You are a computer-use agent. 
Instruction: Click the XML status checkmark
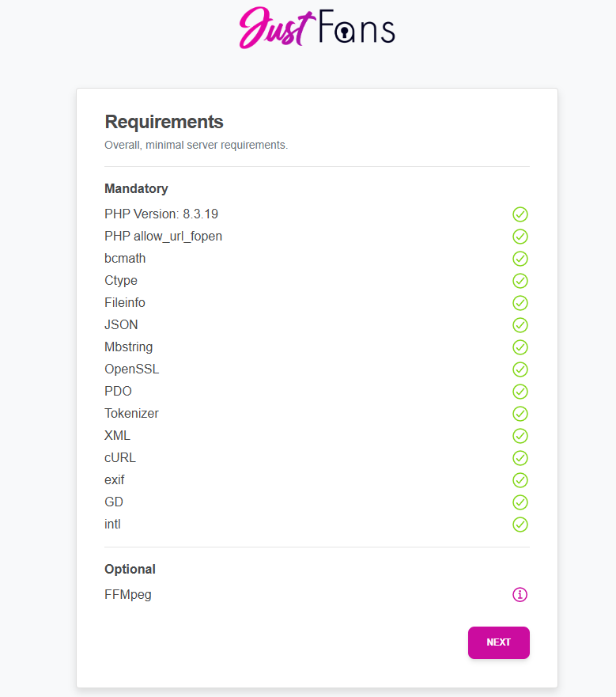point(520,436)
